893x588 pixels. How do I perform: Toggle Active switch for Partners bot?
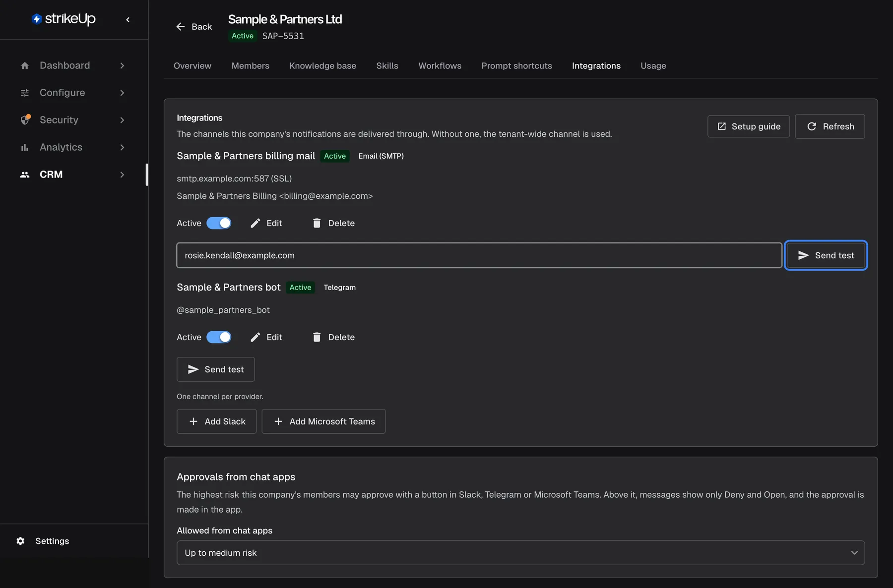[219, 337]
